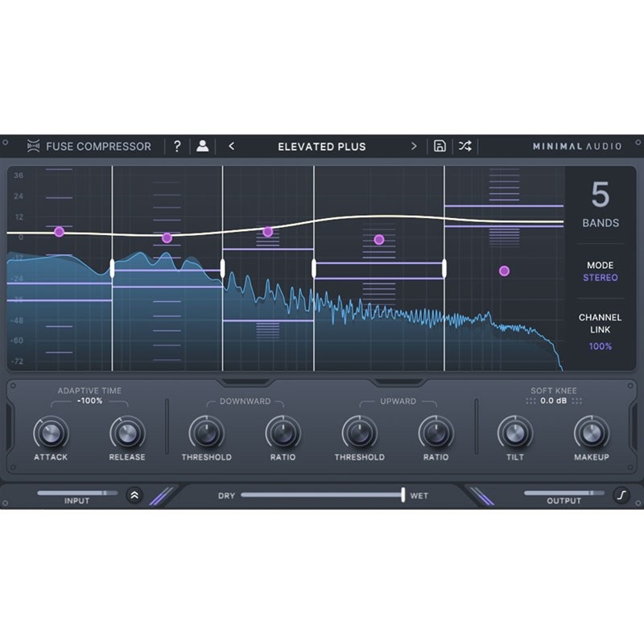Screen dimensions: 644x644
Task: Click the Output level slider
Action: pos(564,493)
